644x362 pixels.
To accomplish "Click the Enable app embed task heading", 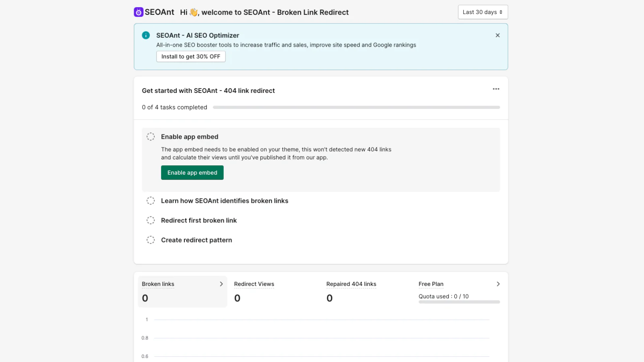I will click(x=190, y=137).
